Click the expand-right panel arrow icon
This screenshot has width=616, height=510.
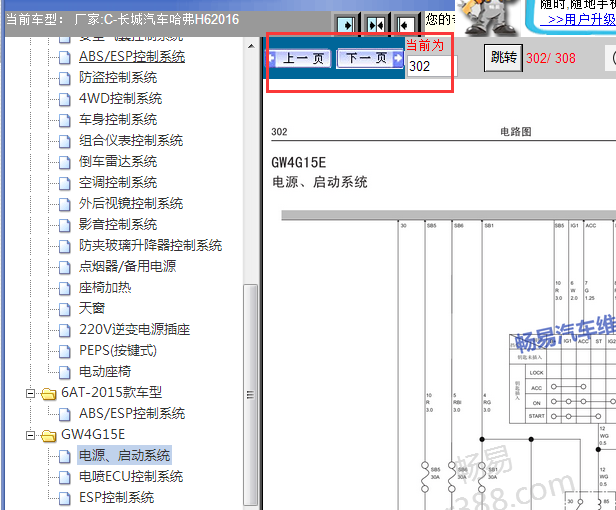[x=346, y=26]
